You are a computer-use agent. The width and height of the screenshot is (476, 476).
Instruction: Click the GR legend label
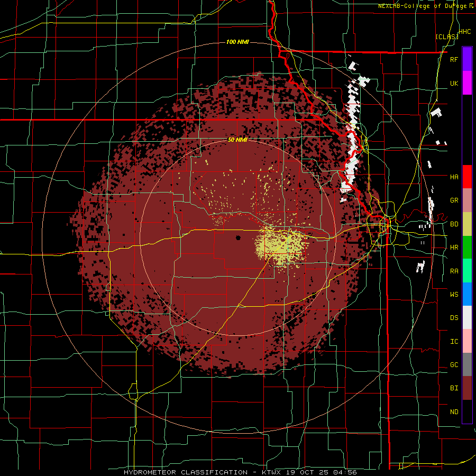[454, 200]
